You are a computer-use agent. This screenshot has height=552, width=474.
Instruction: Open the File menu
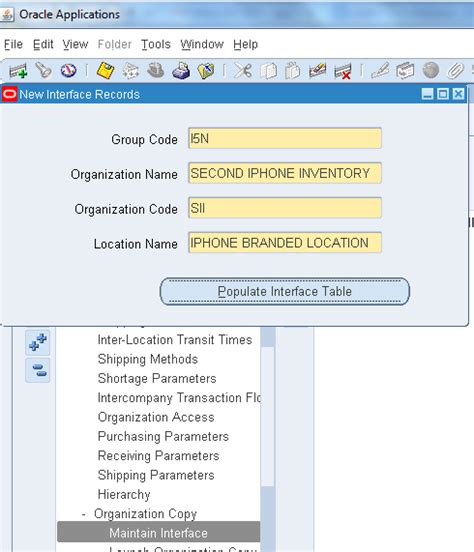tap(13, 44)
